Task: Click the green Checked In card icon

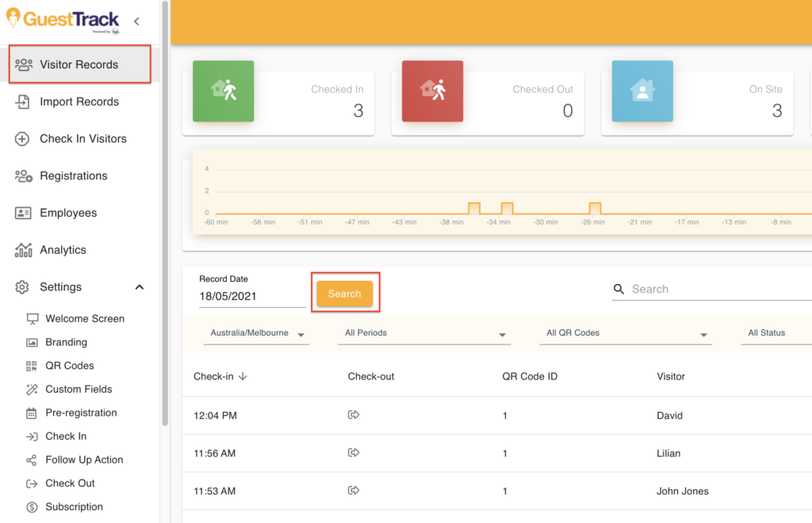Action: 223,92
